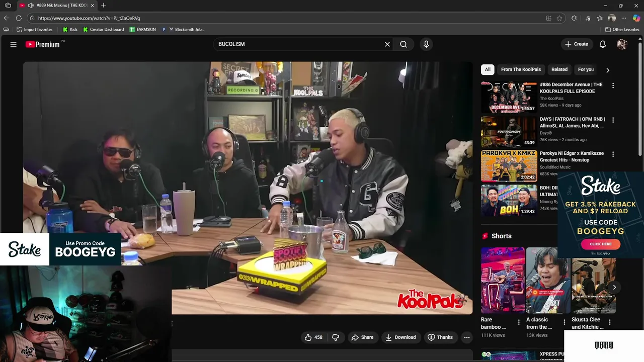This screenshot has height=362, width=644.
Task: Open YouTube notifications bell
Action: [x=603, y=44]
